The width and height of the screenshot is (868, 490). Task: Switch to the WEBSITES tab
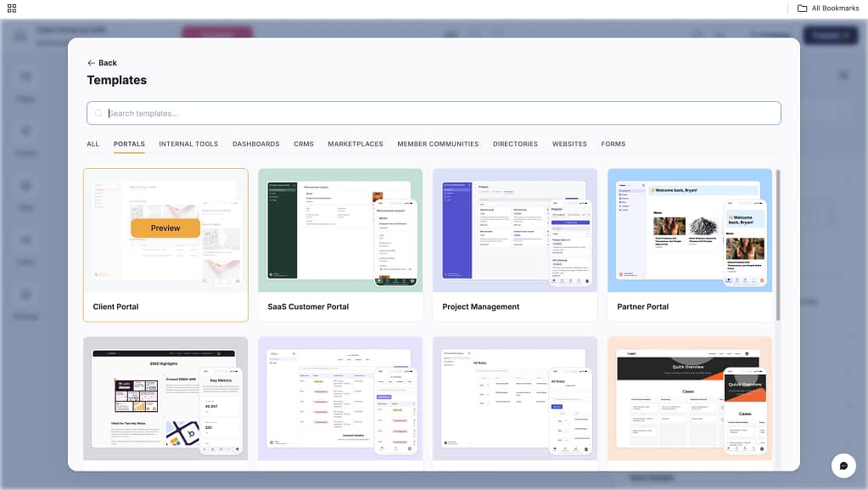[x=569, y=144]
